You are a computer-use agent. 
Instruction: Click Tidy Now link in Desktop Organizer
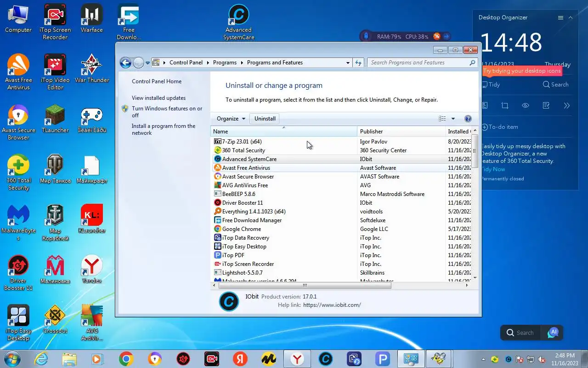click(493, 169)
